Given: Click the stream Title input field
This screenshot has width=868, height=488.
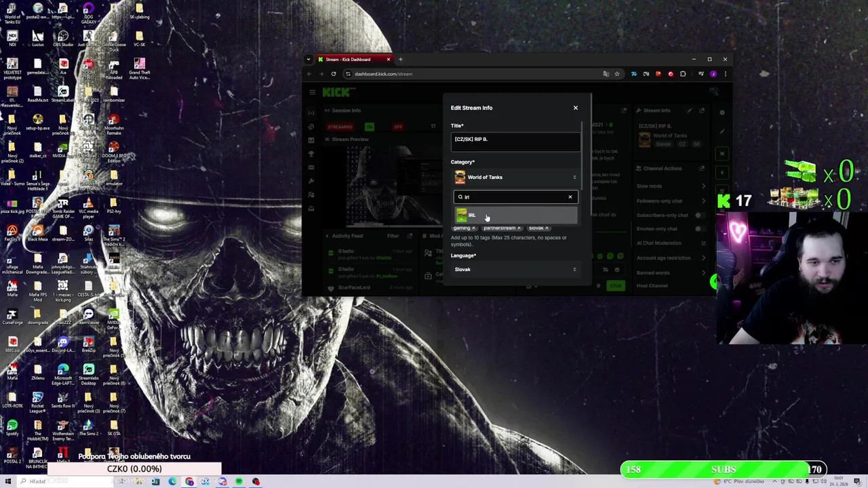Looking at the screenshot, I should 515,140.
